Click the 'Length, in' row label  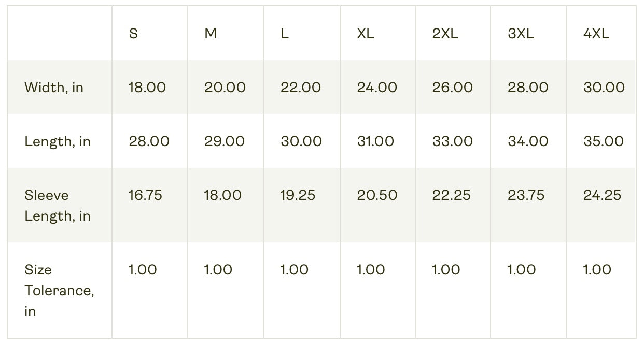tap(58, 141)
